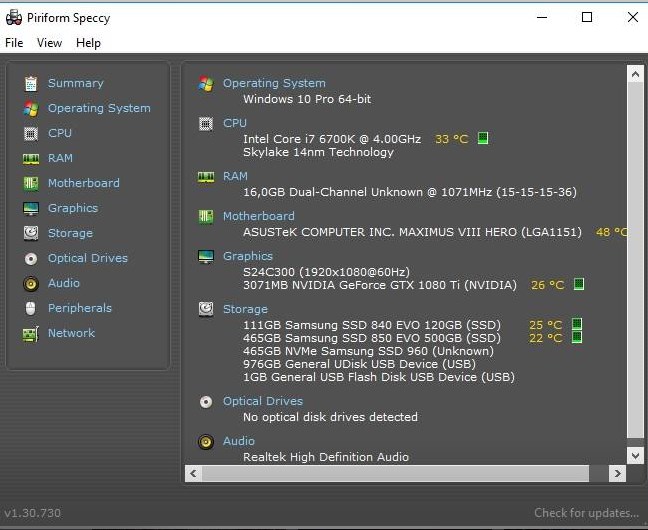The image size is (648, 530).
Task: Click the green GPU temperature indicator icon
Action: coord(579,284)
